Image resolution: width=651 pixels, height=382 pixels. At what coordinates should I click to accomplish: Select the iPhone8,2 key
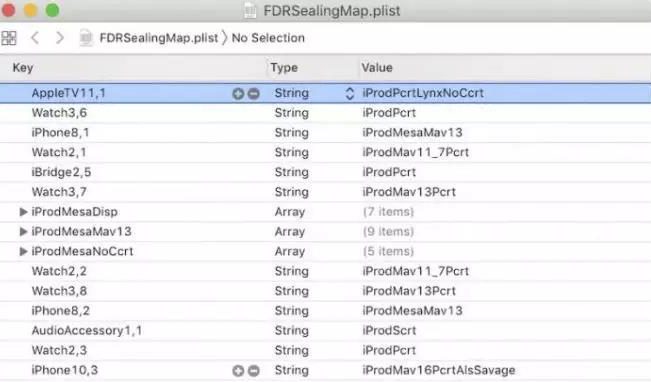coord(61,311)
